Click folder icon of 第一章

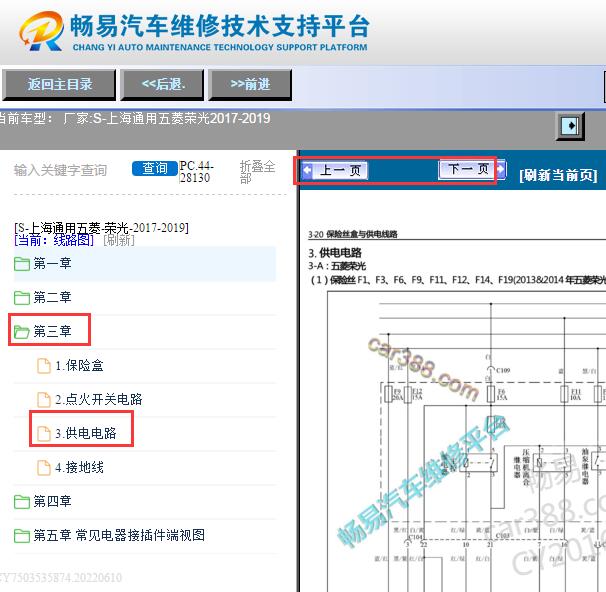22,264
